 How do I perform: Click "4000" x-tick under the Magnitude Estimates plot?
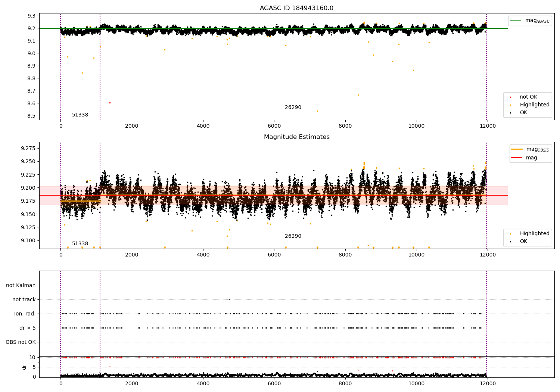(203, 255)
